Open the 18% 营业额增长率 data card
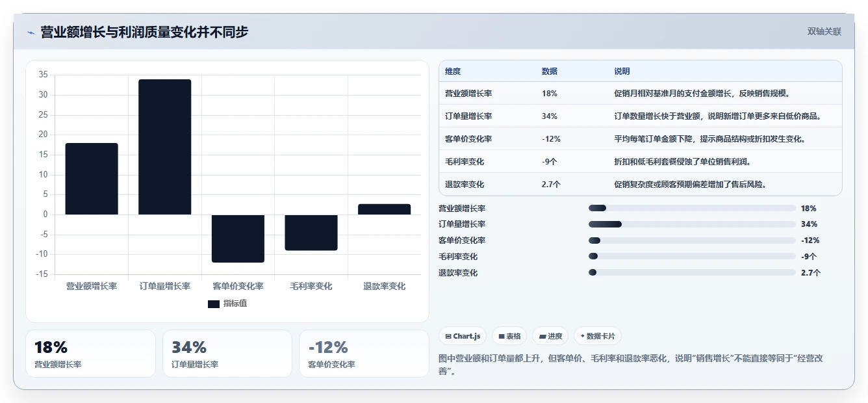The image size is (868, 403). point(90,354)
